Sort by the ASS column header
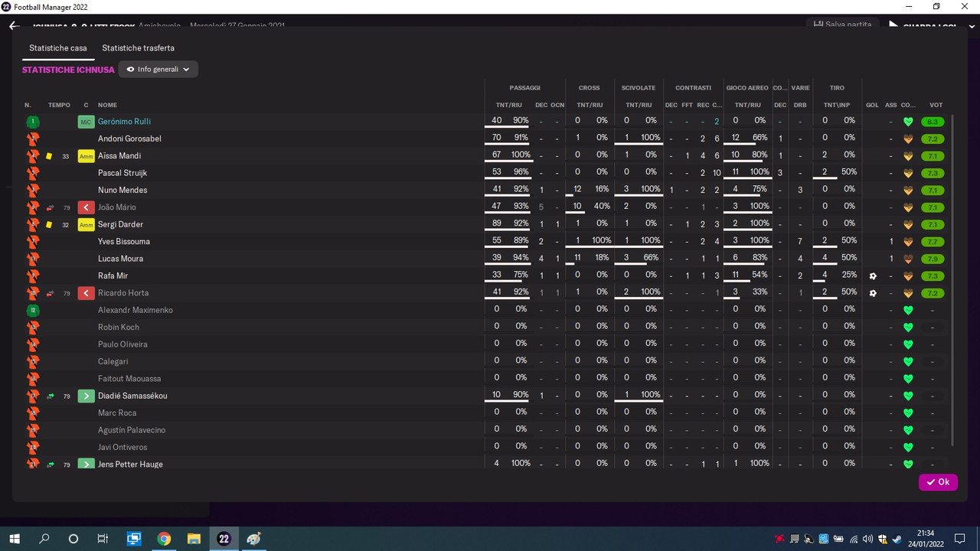 point(891,105)
